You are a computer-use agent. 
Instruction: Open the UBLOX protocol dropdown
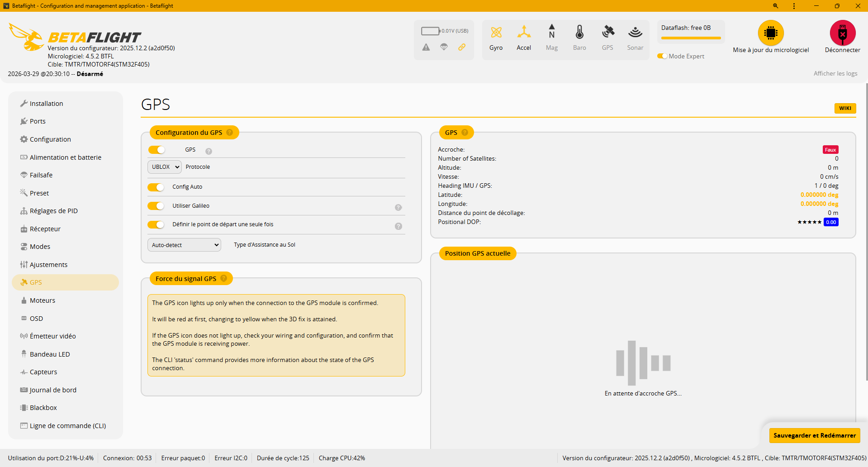(x=165, y=167)
